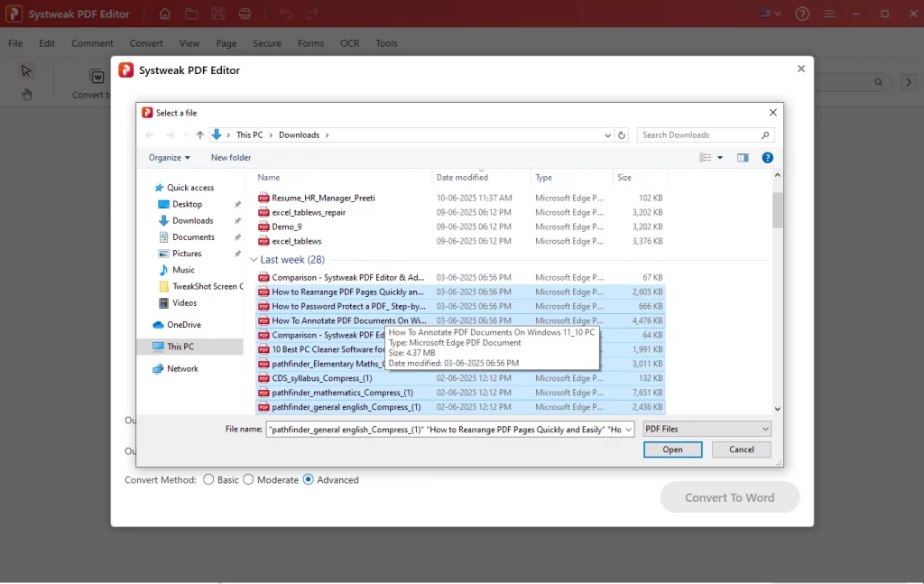Select Network in navigation pane

(182, 369)
